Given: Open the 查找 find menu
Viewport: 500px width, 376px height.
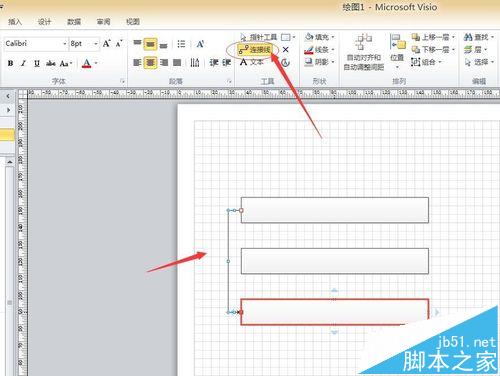Looking at the screenshot, I should [479, 37].
